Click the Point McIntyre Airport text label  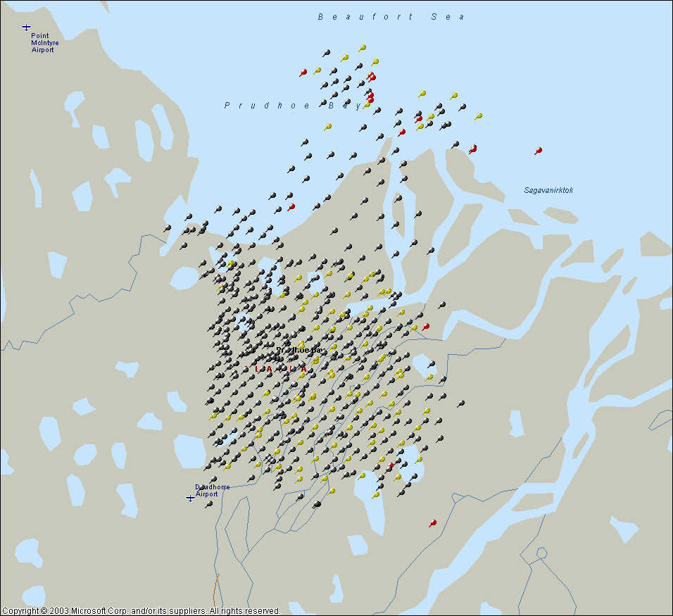click(44, 43)
